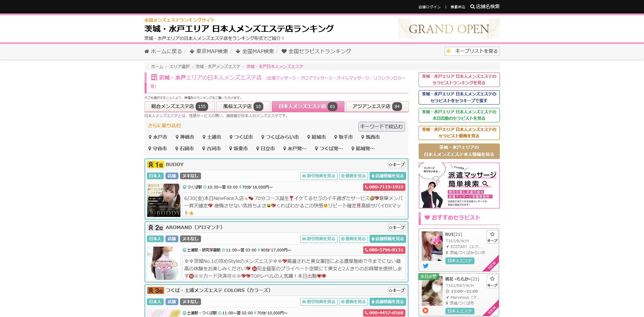Image resolution: width=644 pixels, height=317 pixels.
Task: Click breadcrumb ホーム link
Action: tap(157, 67)
